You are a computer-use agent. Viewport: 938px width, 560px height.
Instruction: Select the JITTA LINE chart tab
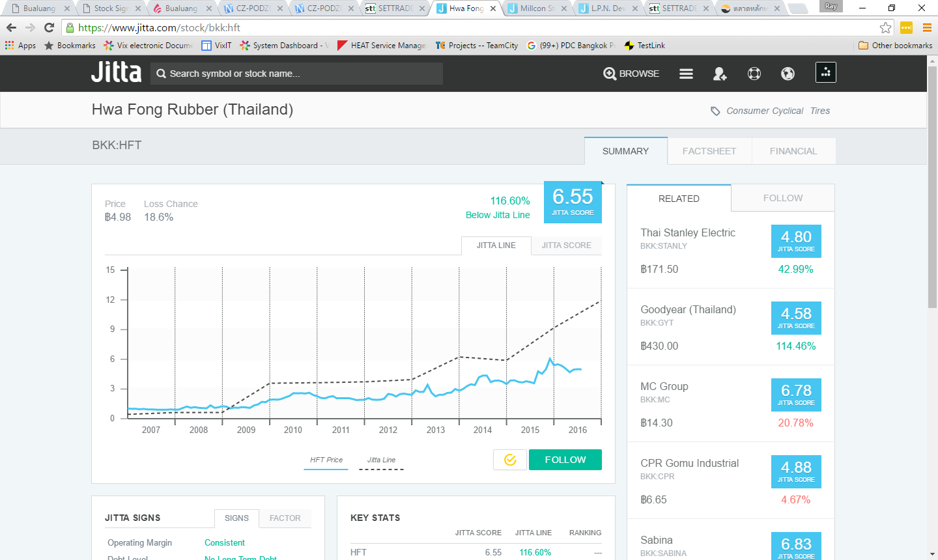pos(496,245)
